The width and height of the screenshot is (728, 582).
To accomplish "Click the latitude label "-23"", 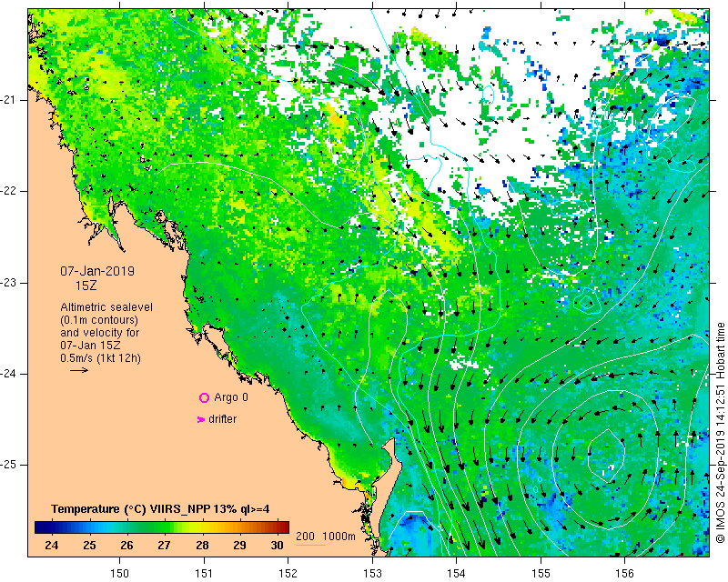I will pos(8,283).
